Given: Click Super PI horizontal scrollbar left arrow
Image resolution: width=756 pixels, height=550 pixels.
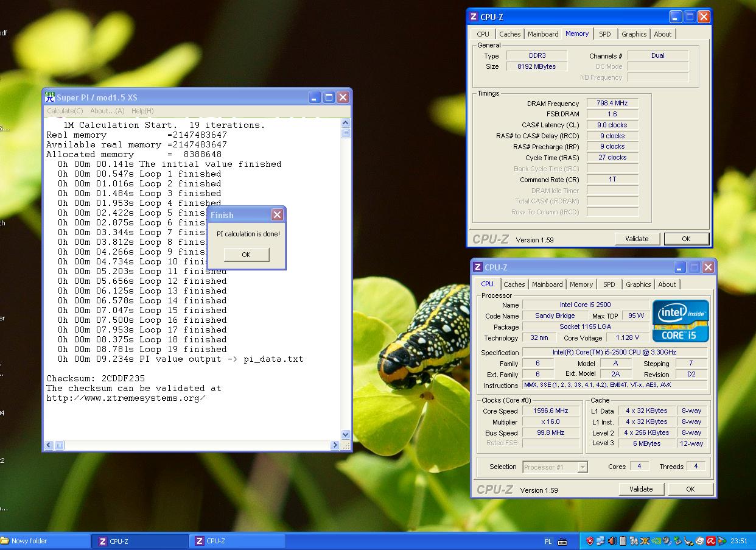Looking at the screenshot, I should [50, 445].
